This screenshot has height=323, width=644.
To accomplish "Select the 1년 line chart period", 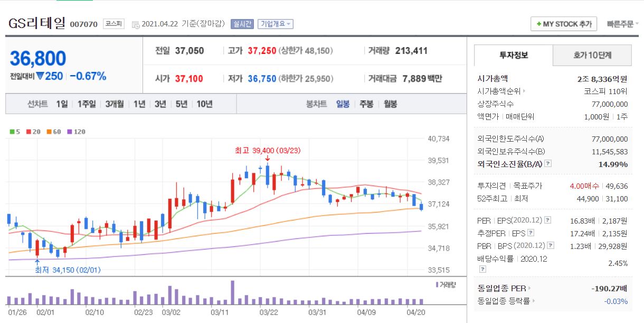I will pyautogui.click(x=139, y=104).
